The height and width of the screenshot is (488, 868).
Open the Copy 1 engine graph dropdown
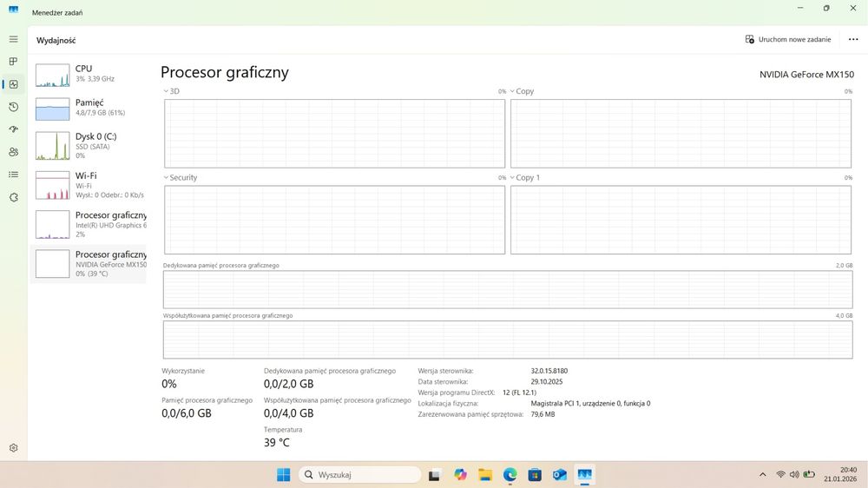(x=524, y=178)
